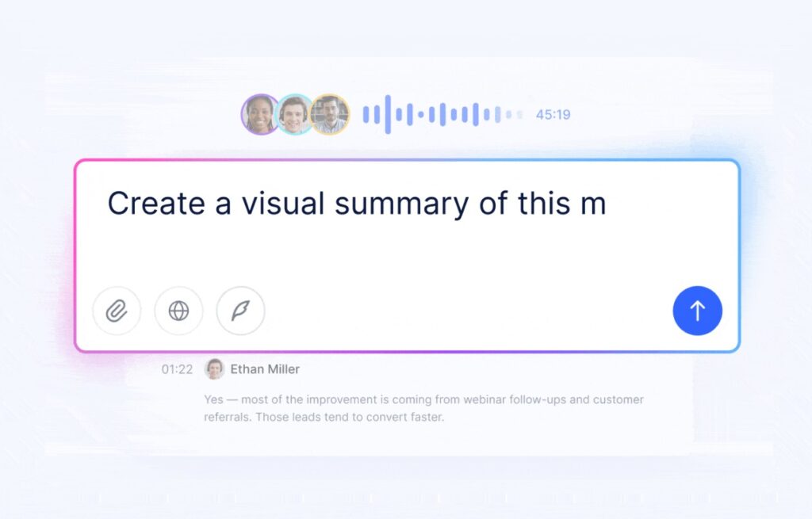Screen dimensions: 812x519
Task: Click the 45:19 recording duration
Action: 553,115
